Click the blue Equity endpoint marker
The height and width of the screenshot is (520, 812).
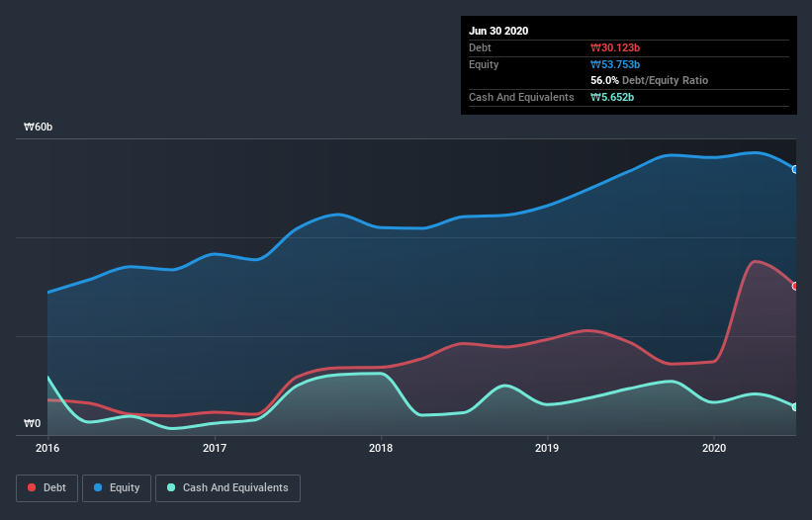[x=795, y=169]
